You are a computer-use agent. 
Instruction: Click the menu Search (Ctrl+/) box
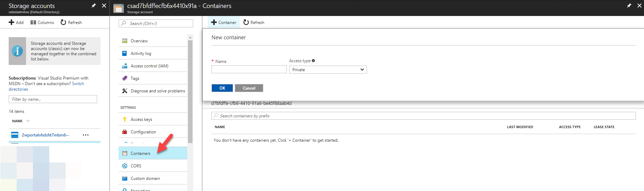pos(156,23)
